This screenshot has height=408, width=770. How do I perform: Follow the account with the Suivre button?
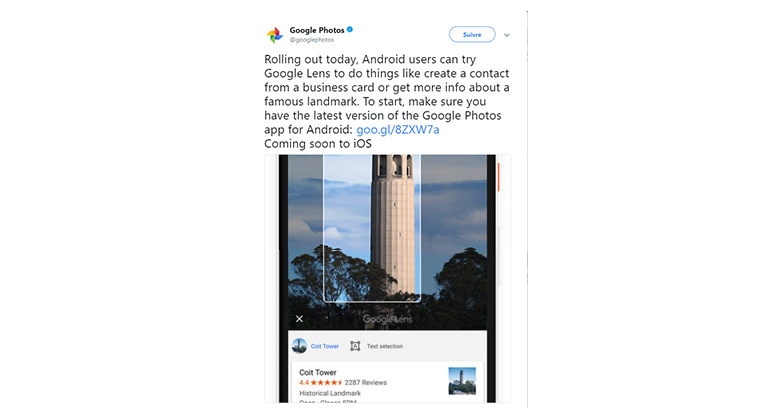coord(472,34)
